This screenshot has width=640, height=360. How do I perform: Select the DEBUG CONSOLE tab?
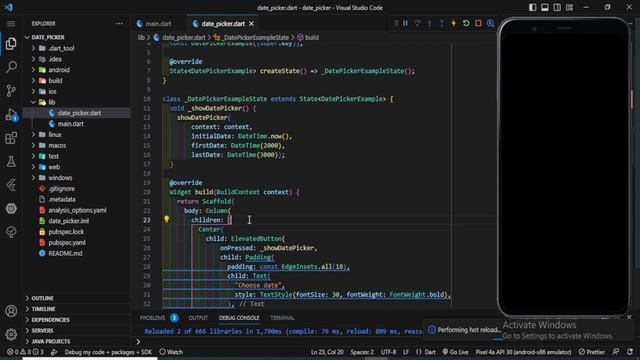point(239,318)
